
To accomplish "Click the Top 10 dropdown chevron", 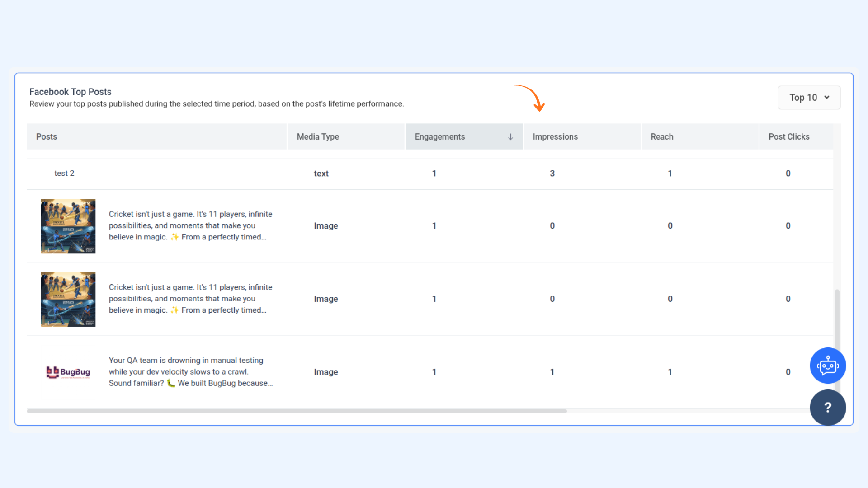I will [827, 98].
